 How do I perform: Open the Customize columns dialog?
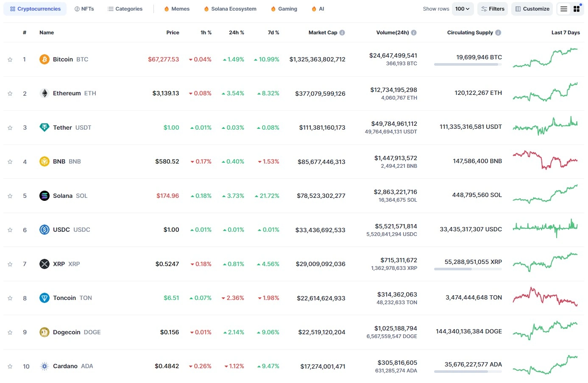click(x=532, y=8)
